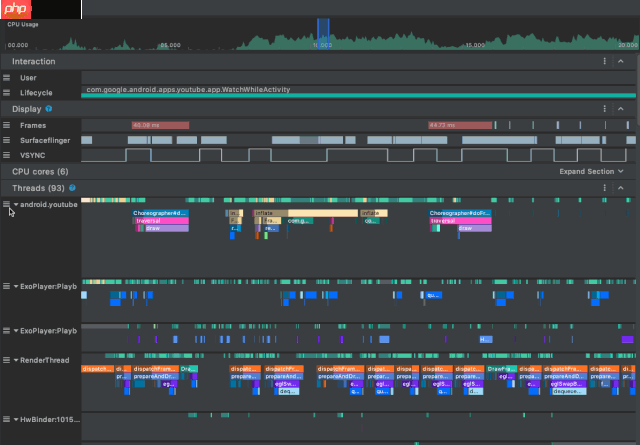
Task: Click the 15.000 timeline mark
Action: pyautogui.click(x=476, y=45)
